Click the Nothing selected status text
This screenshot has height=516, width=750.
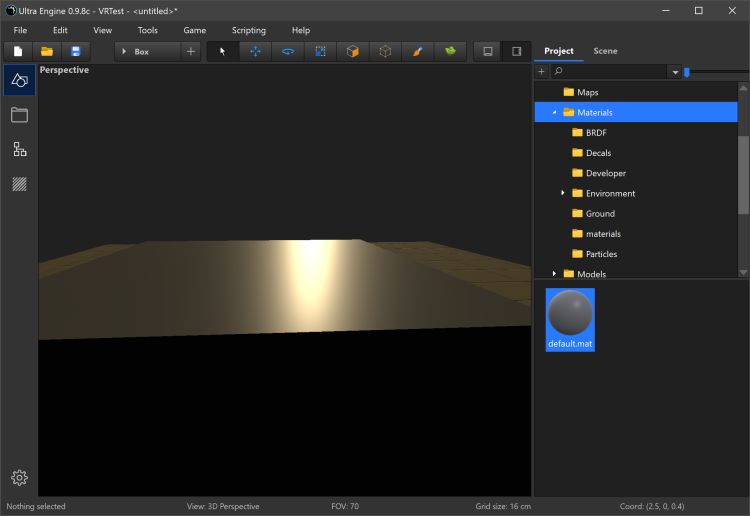tap(36, 506)
